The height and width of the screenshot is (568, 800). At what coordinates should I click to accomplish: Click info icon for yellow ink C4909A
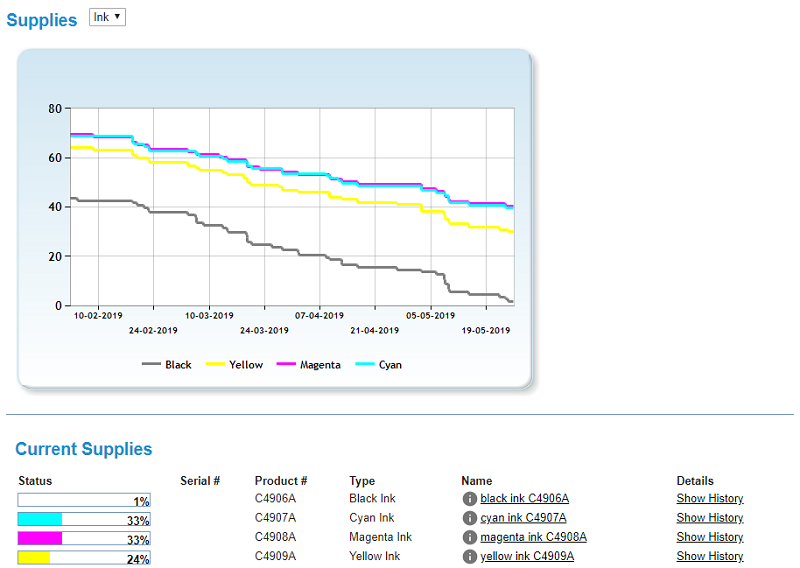[469, 556]
